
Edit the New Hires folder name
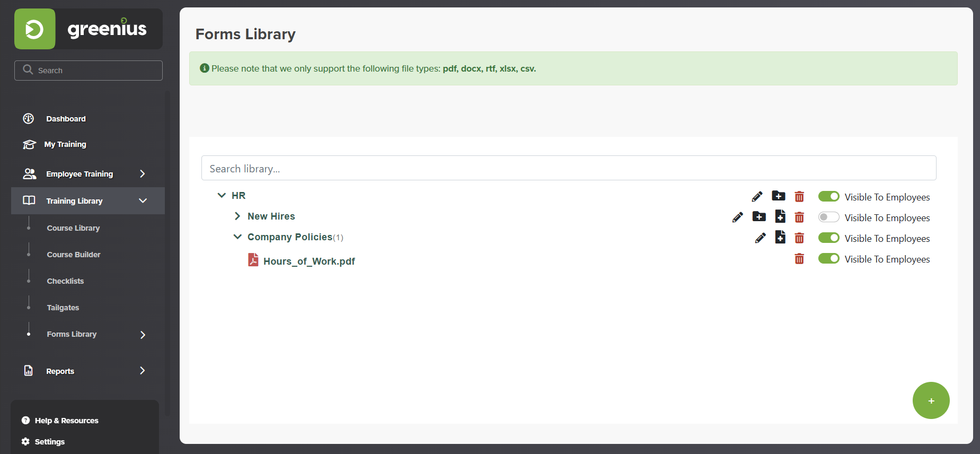coord(738,217)
